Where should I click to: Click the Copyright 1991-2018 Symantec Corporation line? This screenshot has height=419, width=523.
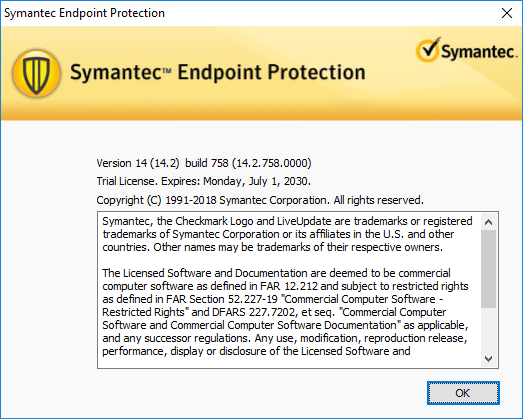point(260,200)
